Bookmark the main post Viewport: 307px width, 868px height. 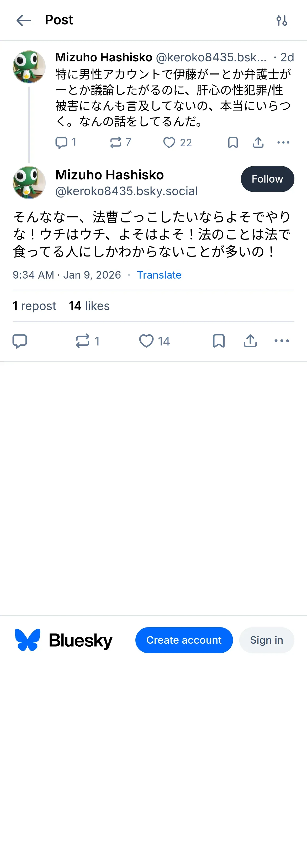[219, 341]
